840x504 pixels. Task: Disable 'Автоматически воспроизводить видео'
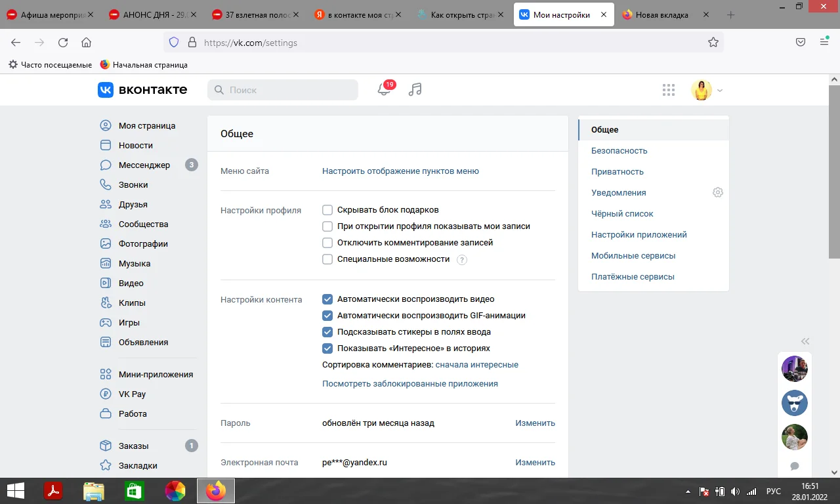point(327,299)
